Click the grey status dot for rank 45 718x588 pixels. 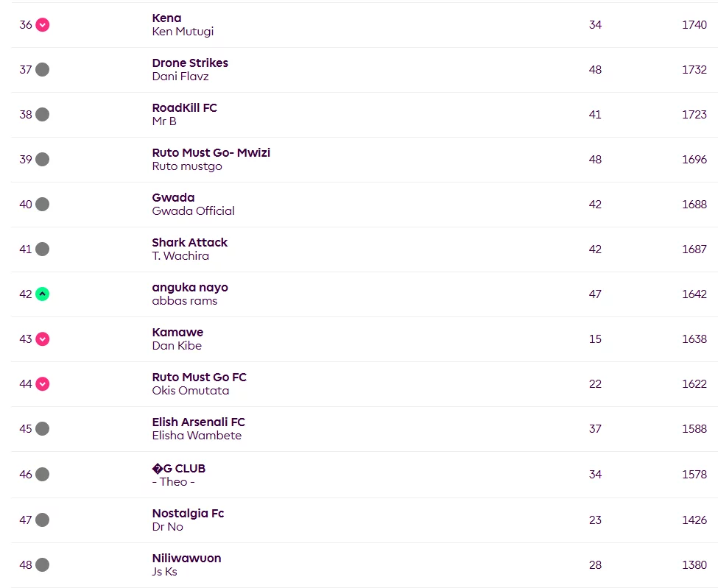pyautogui.click(x=43, y=429)
